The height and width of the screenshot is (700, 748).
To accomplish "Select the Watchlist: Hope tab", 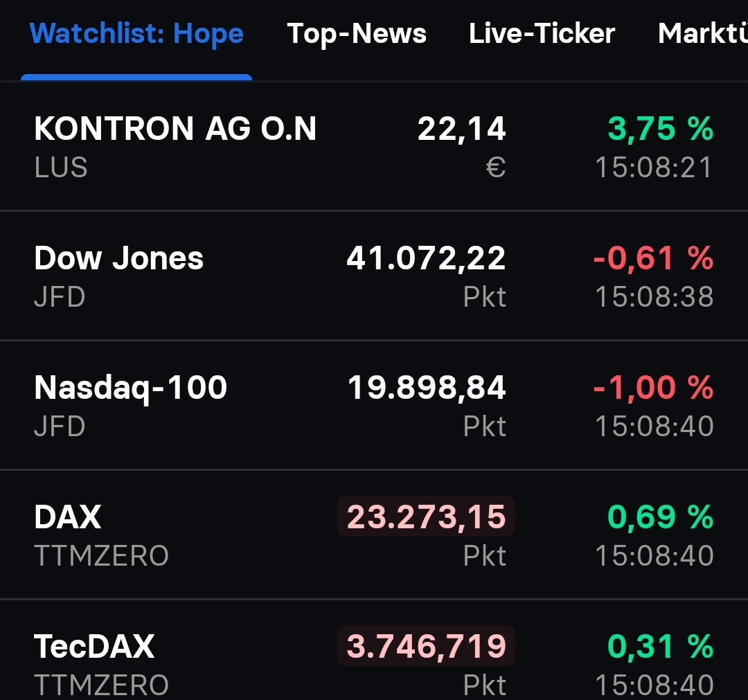I will click(135, 33).
